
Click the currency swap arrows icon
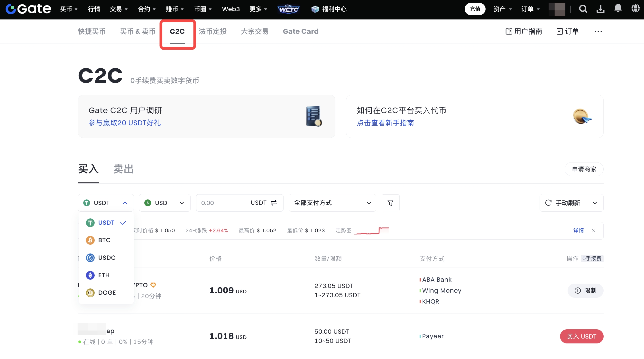pos(274,203)
